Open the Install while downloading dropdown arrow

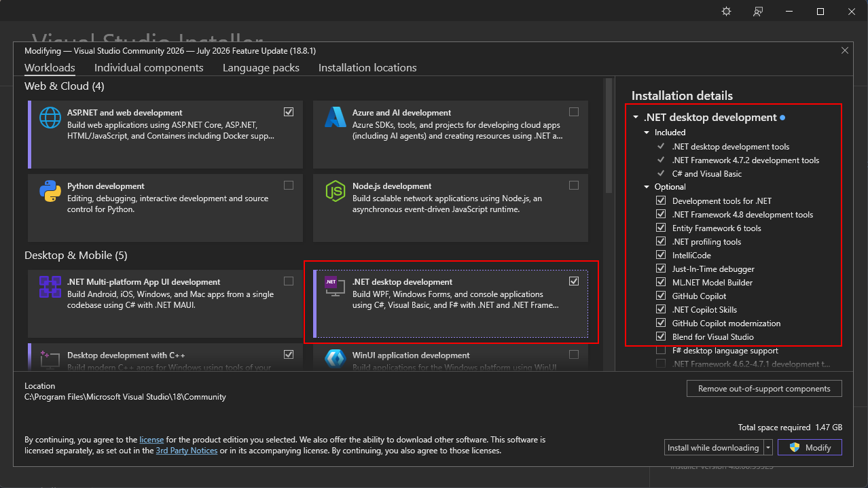(768, 447)
